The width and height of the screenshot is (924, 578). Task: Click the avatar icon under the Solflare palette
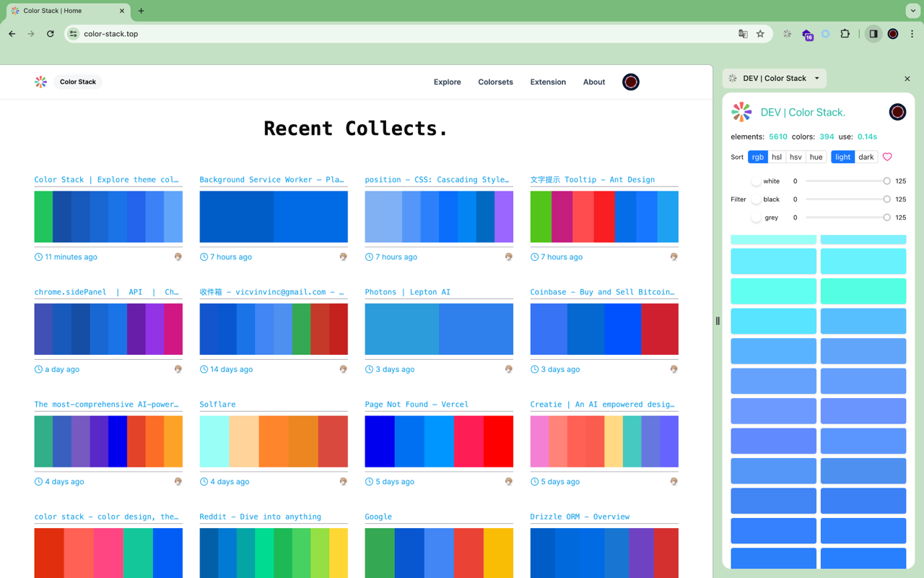[343, 481]
